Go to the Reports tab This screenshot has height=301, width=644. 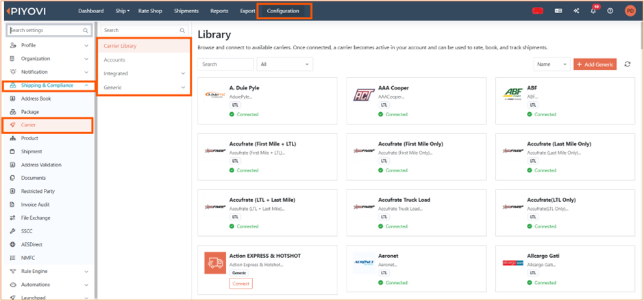[x=219, y=11]
